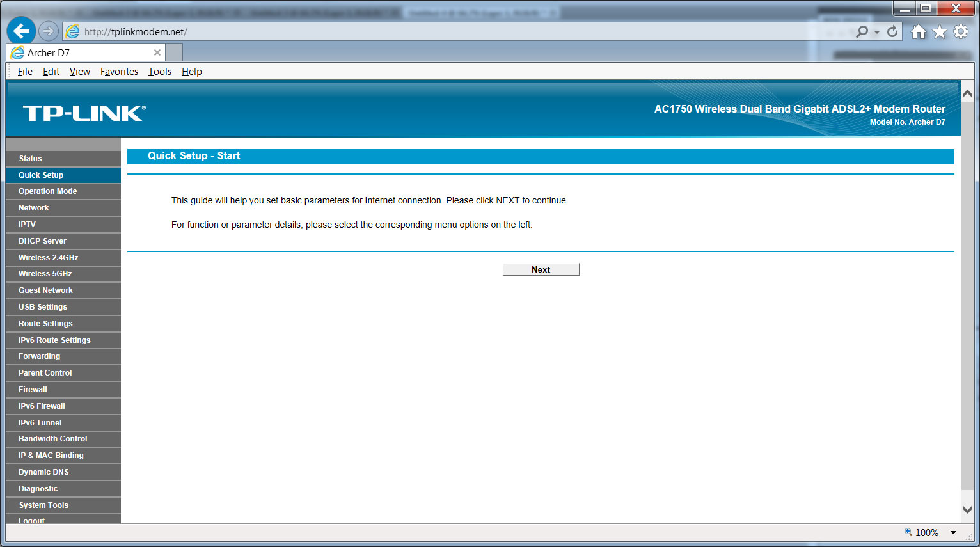Open the View menu
The image size is (980, 547).
tap(80, 72)
